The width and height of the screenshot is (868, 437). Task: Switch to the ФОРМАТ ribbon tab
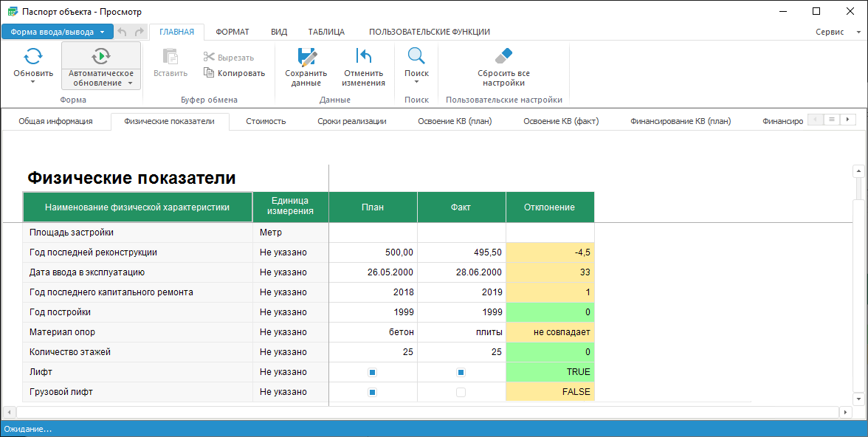[x=232, y=32]
